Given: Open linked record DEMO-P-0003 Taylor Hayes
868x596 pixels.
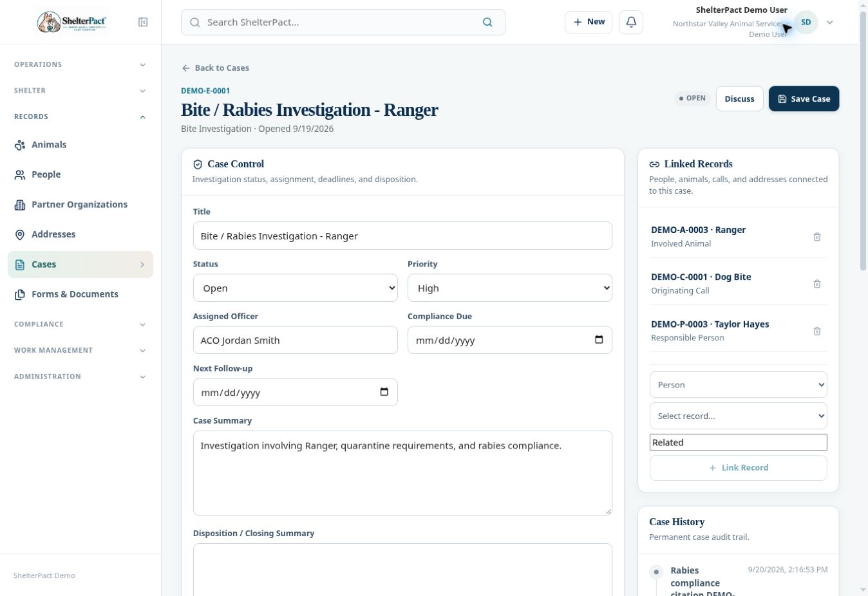Looking at the screenshot, I should (710, 324).
